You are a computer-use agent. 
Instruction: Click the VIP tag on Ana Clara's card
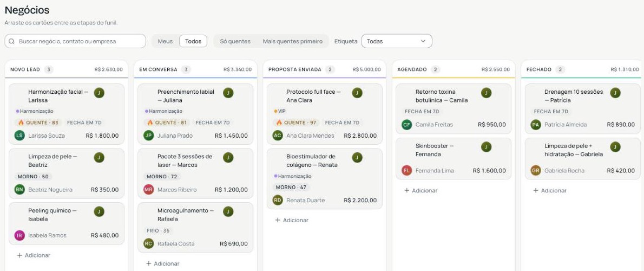(280, 111)
